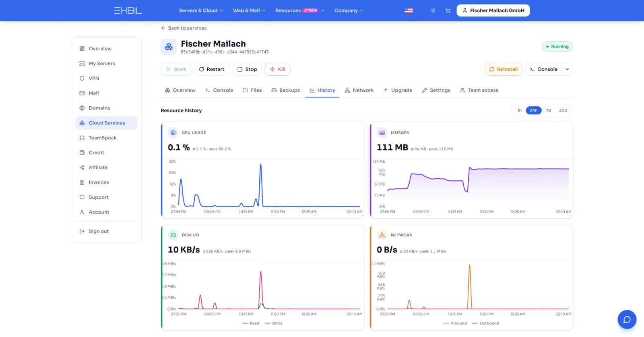The image size is (644, 337).
Task: Go back to services link
Action: point(184,28)
